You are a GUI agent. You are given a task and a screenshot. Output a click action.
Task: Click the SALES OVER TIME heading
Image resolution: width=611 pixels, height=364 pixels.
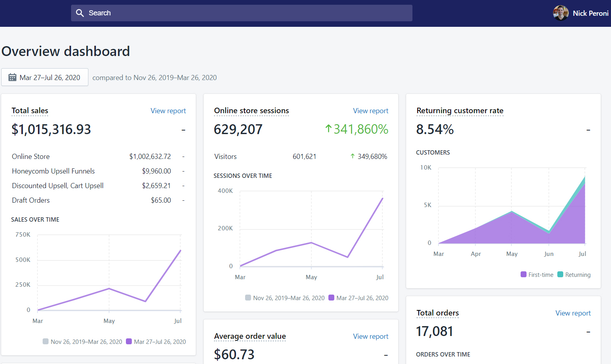pos(35,220)
